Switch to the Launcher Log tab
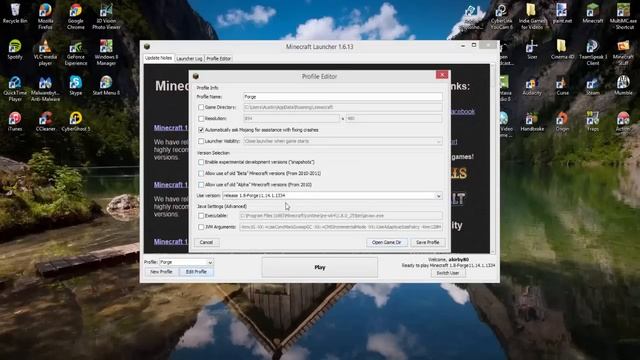 coord(189,59)
